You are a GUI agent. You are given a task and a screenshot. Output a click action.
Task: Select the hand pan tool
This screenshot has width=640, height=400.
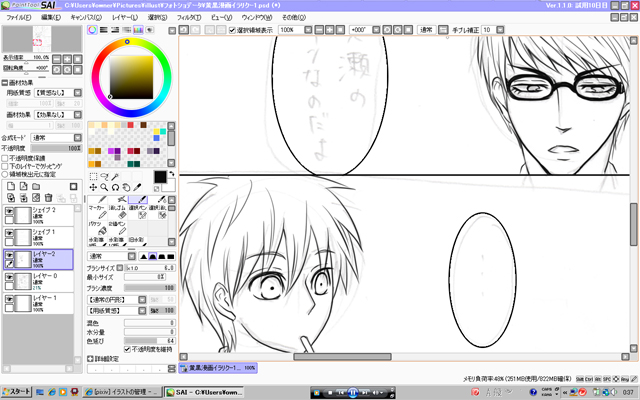127,187
